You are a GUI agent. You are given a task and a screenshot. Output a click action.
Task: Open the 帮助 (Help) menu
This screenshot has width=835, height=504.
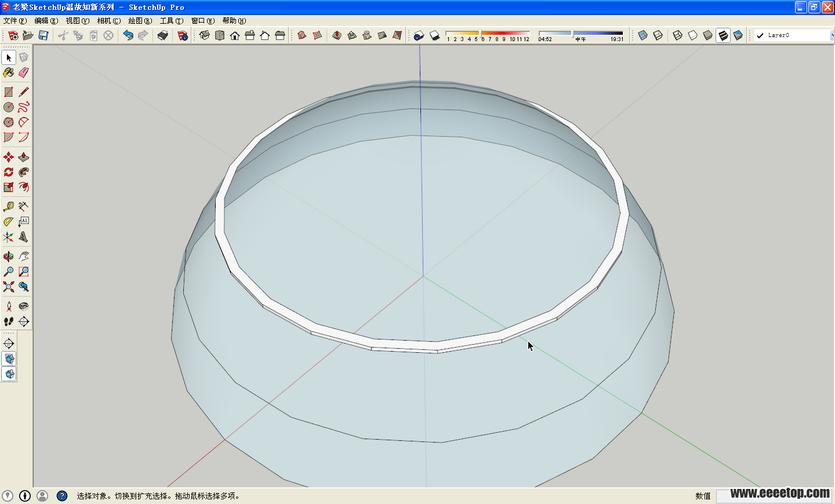[x=234, y=21]
